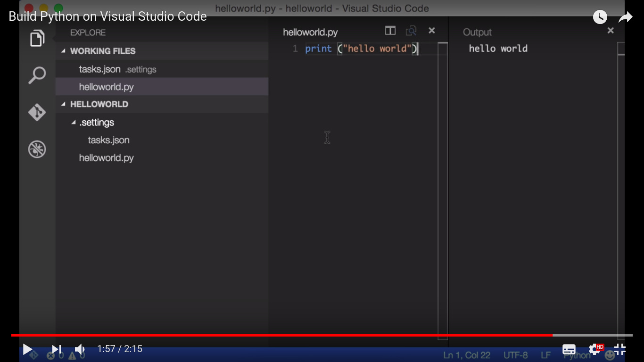Screen dimensions: 644x362
Task: Skip to the next video
Action: (x=57, y=349)
